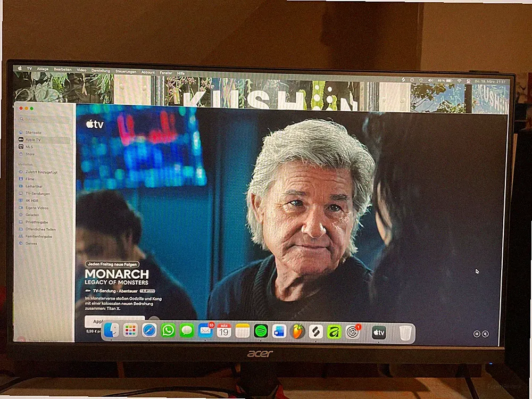The height and width of the screenshot is (399, 532).
Task: Open Microsoft Word from the Dock
Action: coord(279,331)
